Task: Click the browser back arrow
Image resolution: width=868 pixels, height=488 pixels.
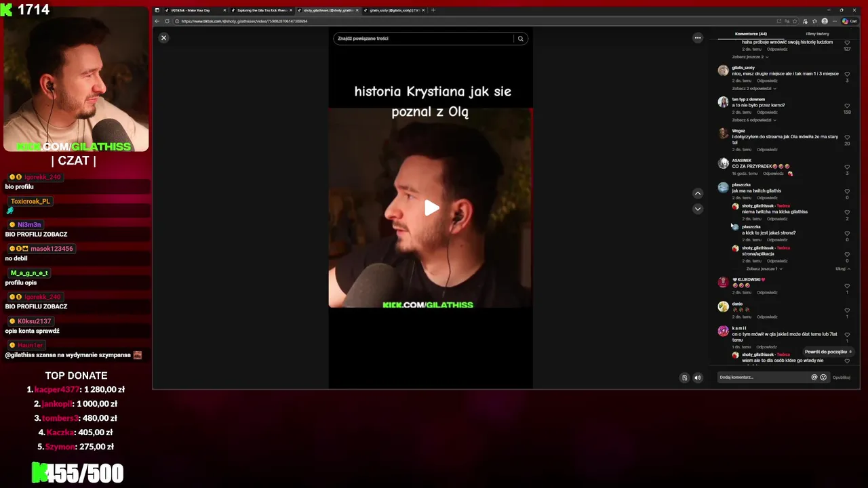Action: click(157, 21)
